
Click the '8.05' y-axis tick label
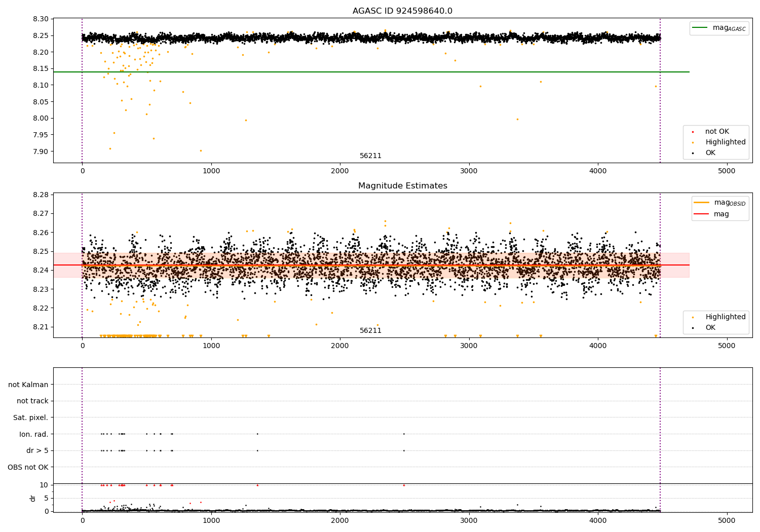pyautogui.click(x=41, y=102)
